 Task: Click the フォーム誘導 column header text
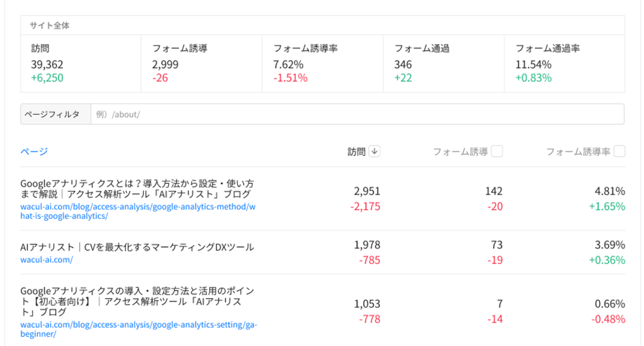click(x=460, y=152)
